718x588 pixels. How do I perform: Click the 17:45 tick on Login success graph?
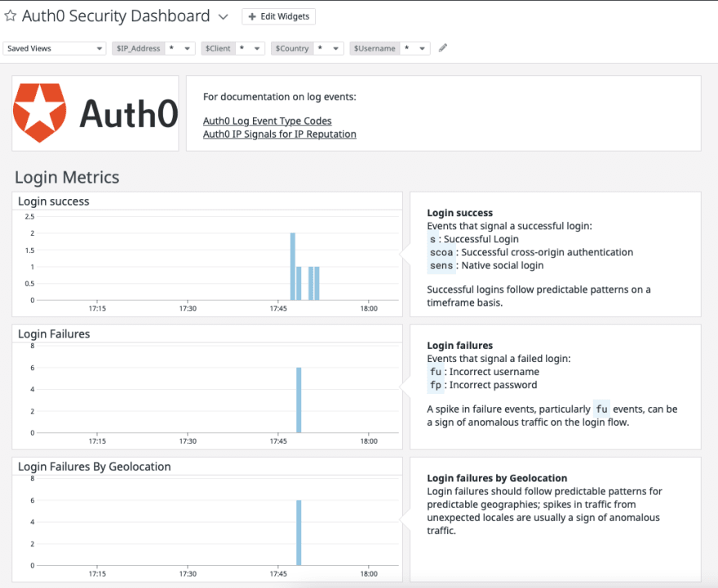pyautogui.click(x=278, y=308)
